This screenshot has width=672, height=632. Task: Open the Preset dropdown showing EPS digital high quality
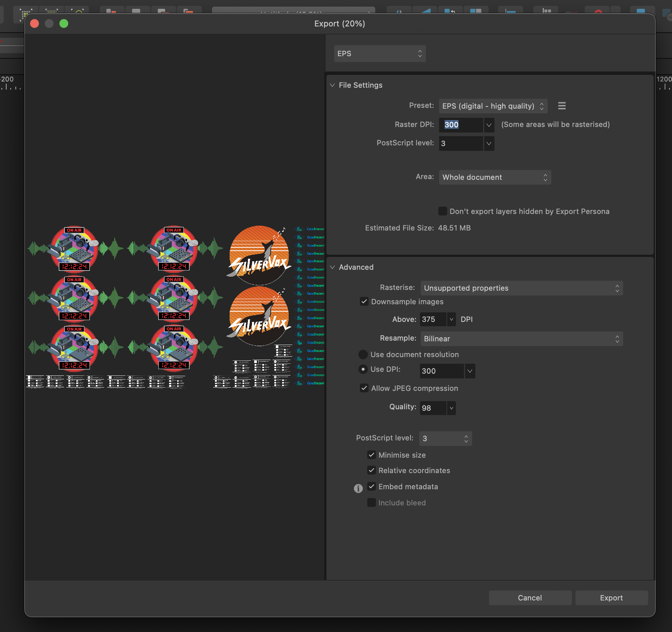click(493, 106)
